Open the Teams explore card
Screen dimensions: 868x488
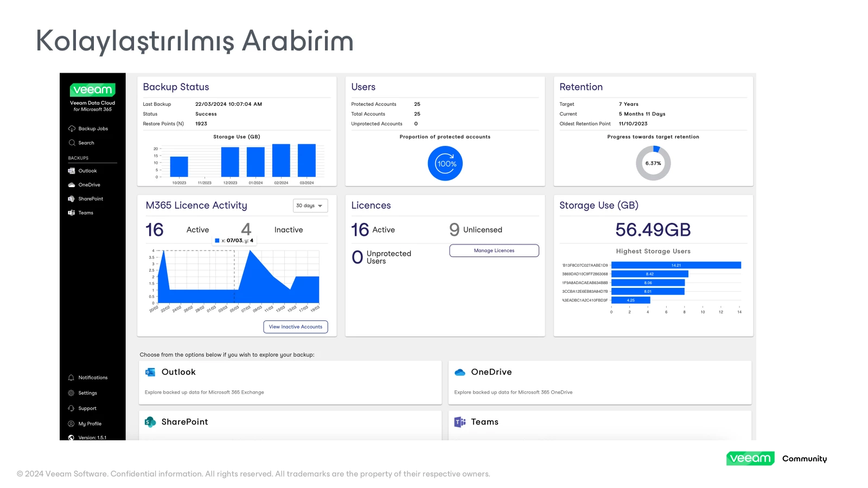click(600, 426)
